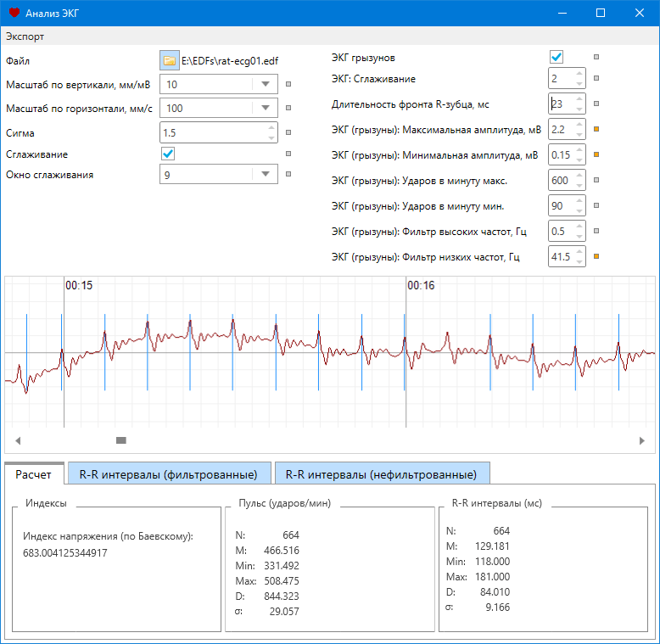660x644 pixels.
Task: Open the Экспорт menu
Action: pos(25,36)
